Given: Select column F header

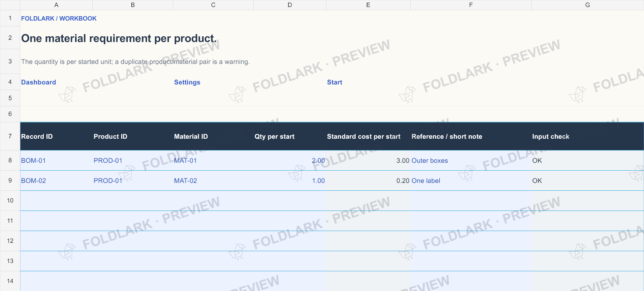Looking at the screenshot, I should (471, 5).
